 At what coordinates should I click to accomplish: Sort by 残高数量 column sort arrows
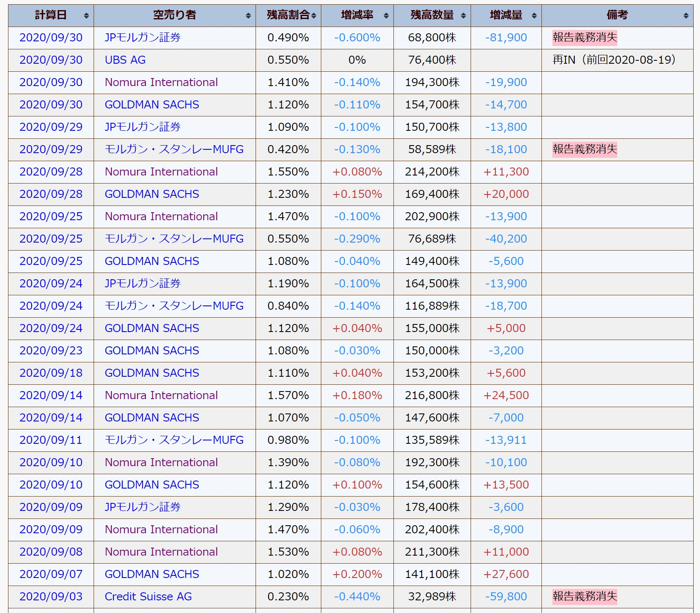463,16
